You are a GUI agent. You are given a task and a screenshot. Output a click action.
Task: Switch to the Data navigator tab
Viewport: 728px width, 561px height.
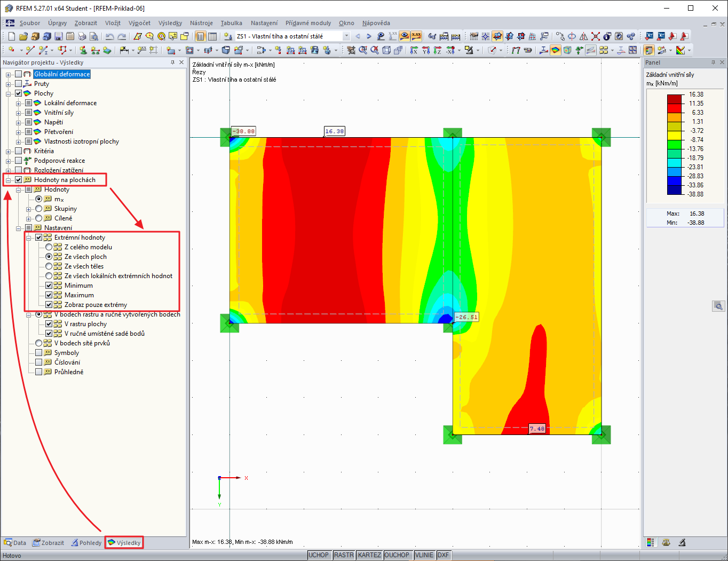pyautogui.click(x=15, y=543)
